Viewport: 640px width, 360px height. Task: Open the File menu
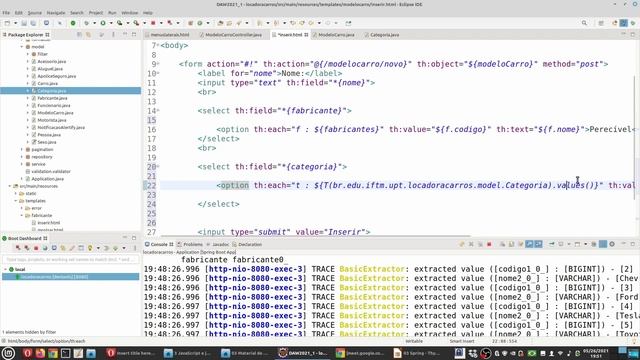tap(6, 13)
